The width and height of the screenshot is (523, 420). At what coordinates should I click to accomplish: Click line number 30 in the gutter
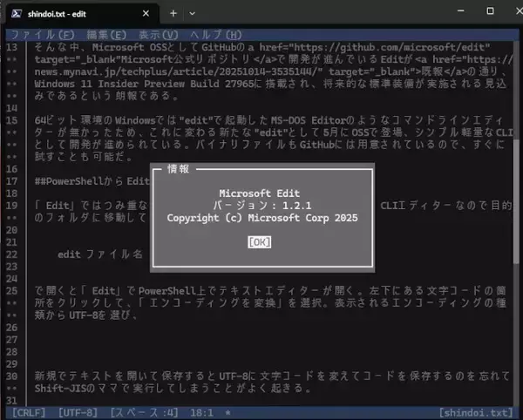(x=11, y=376)
